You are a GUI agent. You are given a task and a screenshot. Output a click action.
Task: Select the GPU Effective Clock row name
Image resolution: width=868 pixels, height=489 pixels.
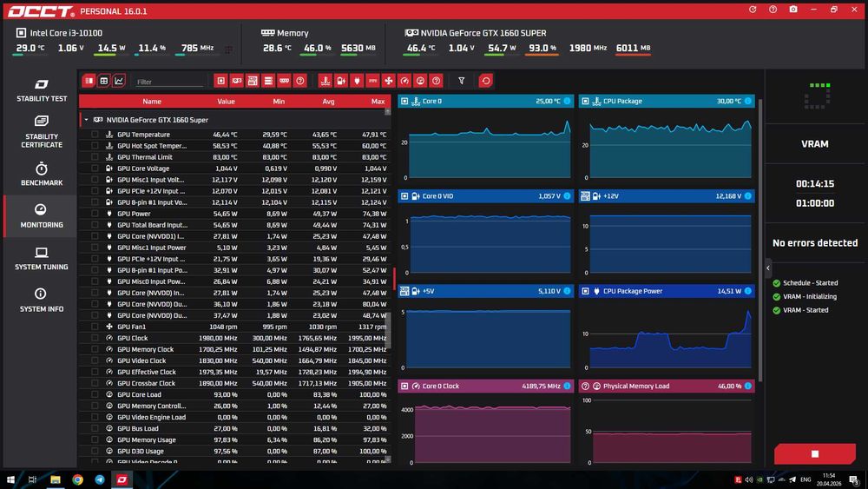tap(147, 372)
